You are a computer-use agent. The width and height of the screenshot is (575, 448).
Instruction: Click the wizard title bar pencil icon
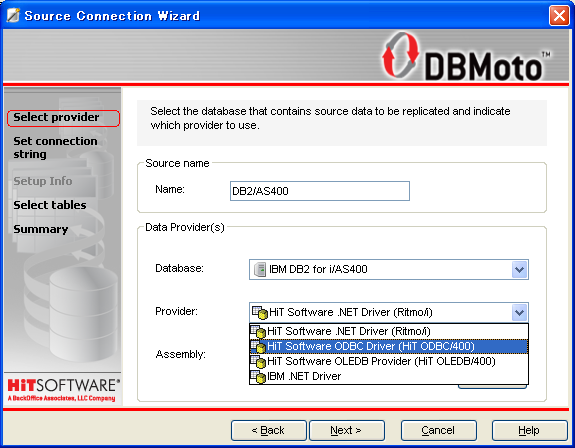(13, 15)
